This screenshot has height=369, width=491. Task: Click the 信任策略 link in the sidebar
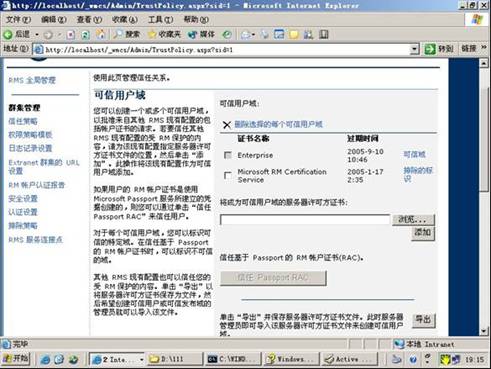(23, 121)
